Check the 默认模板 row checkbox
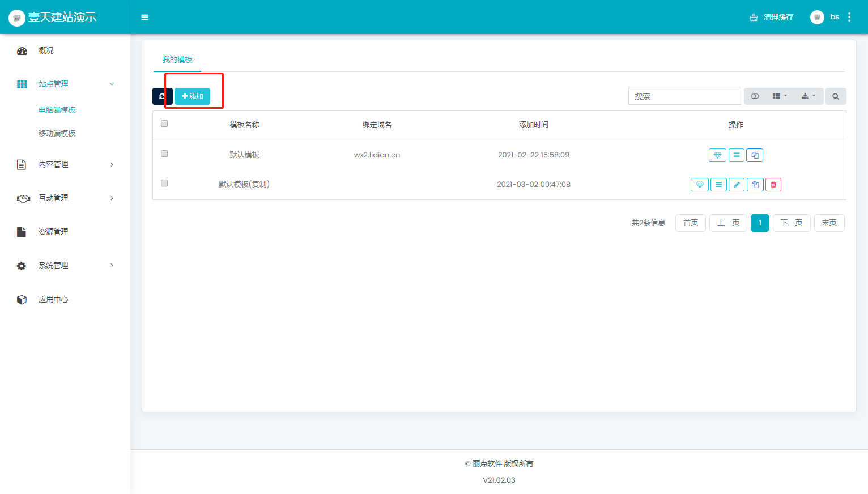 click(164, 154)
